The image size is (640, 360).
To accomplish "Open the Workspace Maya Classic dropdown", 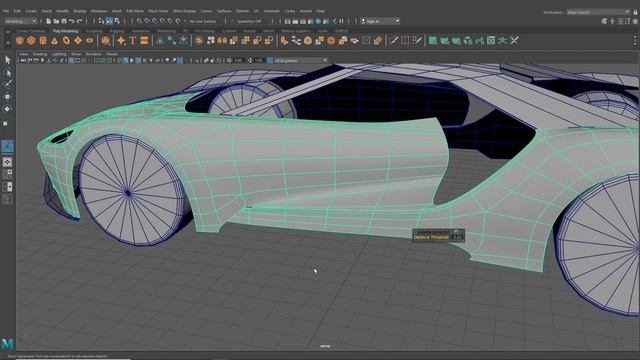I will 598,12.
